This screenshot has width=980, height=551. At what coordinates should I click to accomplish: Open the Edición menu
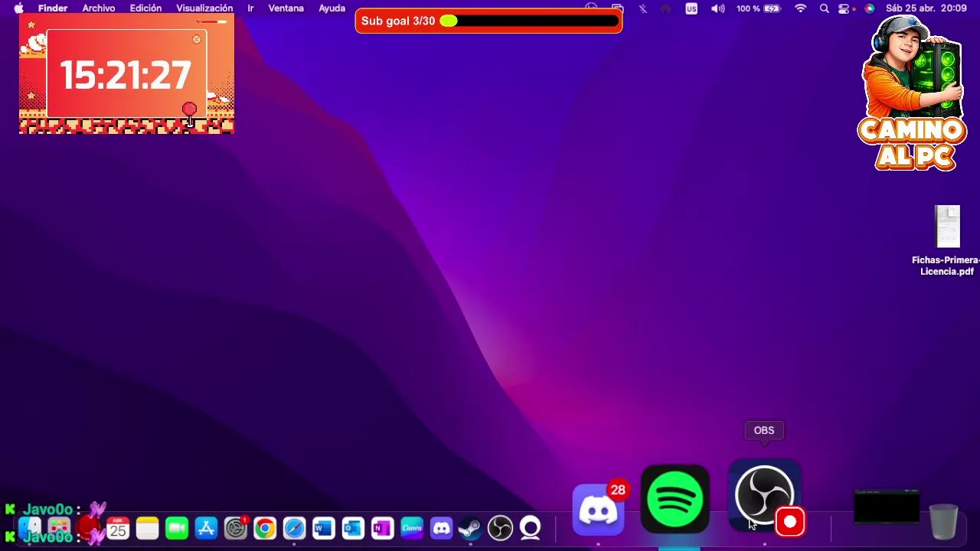click(x=145, y=8)
